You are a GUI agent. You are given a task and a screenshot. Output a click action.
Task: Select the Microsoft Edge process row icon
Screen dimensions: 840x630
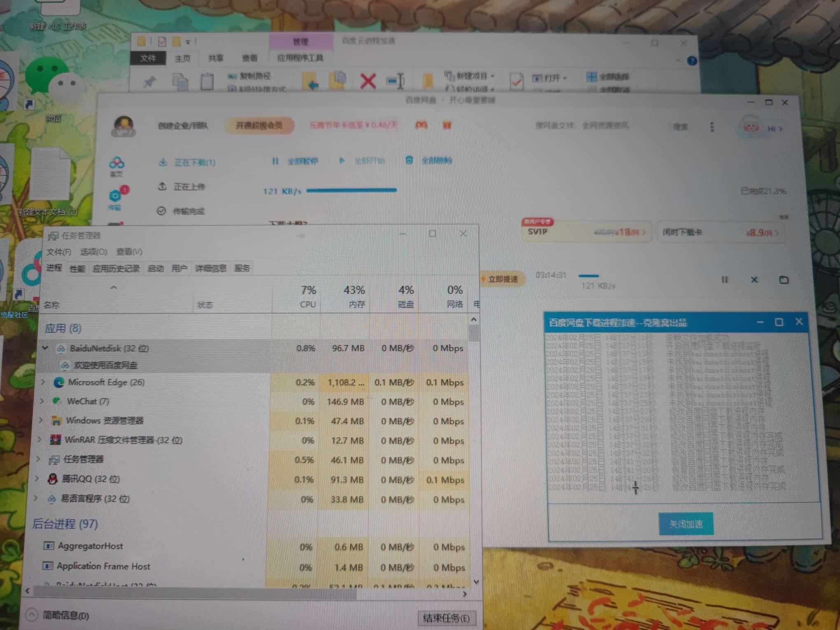coord(59,382)
